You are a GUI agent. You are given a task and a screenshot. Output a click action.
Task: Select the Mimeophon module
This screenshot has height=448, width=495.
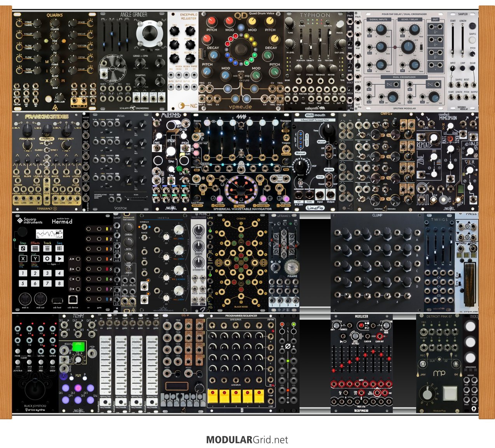tap(447, 162)
